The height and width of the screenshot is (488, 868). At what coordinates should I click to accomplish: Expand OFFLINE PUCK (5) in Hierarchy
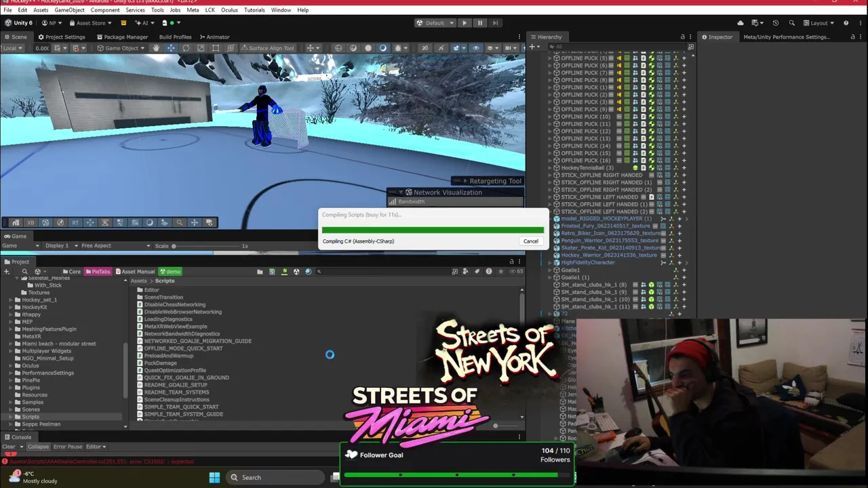click(x=550, y=58)
